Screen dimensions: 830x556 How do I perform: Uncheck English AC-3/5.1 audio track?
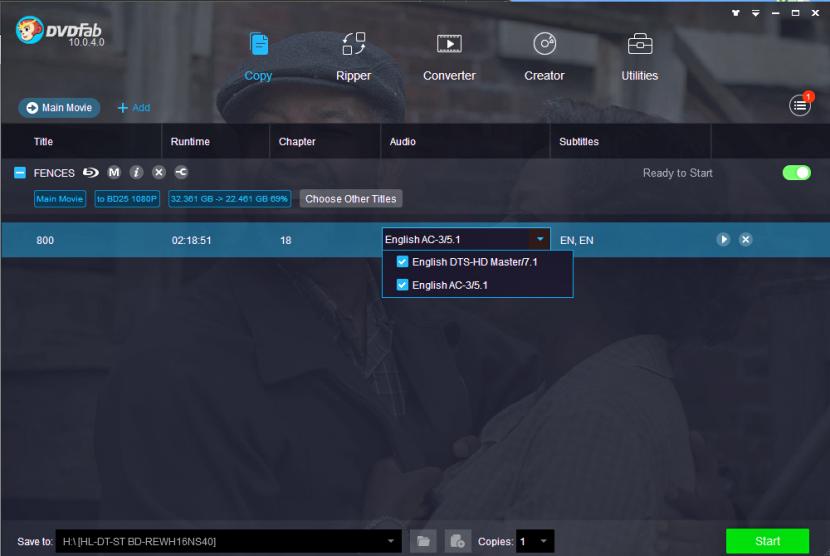click(x=402, y=285)
